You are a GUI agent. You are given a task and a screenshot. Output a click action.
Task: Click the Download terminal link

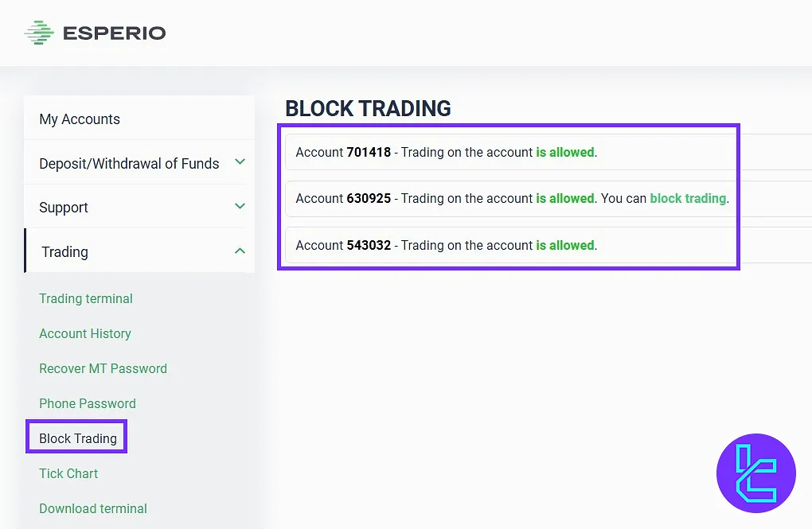(x=93, y=509)
